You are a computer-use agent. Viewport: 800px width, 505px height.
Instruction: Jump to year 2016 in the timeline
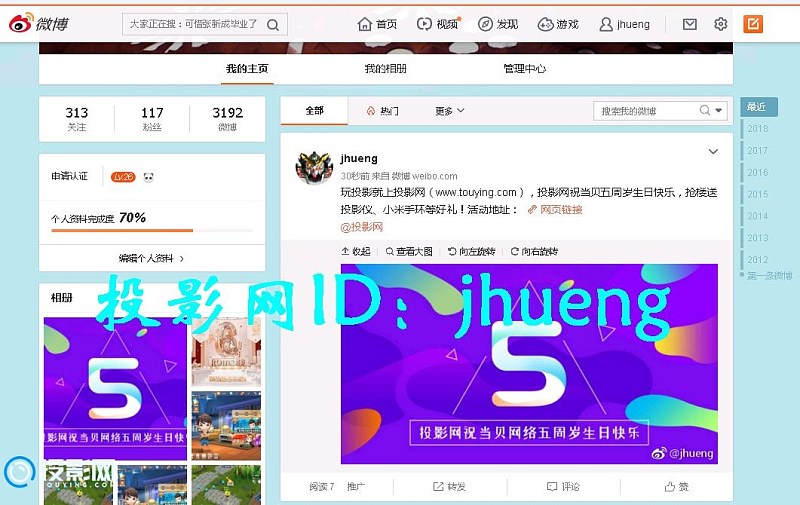tap(758, 172)
